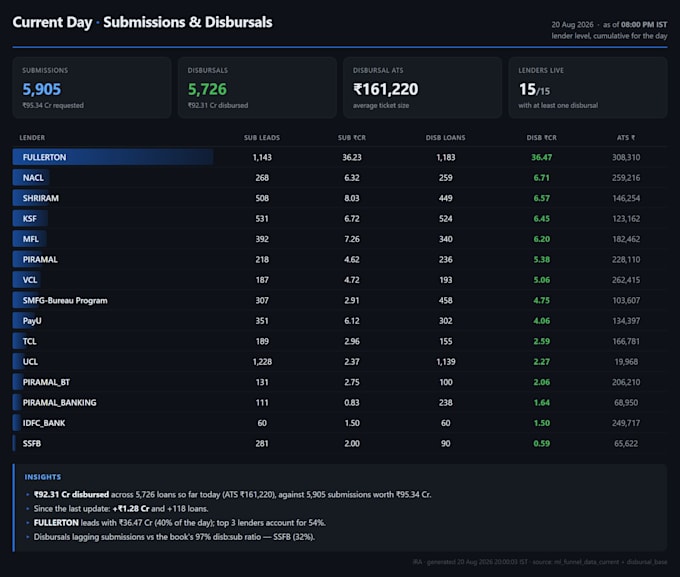The width and height of the screenshot is (680, 577).
Task: Select the UCL lender row label
Action: coord(30,361)
